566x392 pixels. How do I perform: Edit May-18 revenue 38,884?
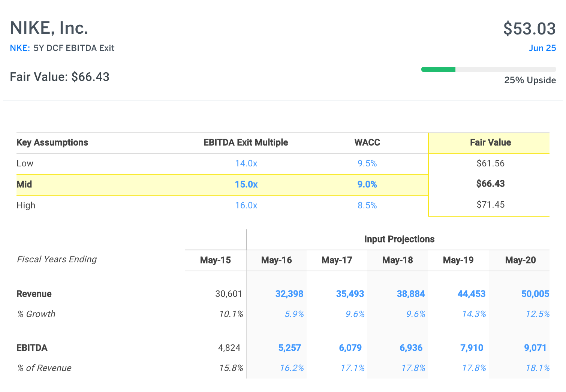(410, 294)
